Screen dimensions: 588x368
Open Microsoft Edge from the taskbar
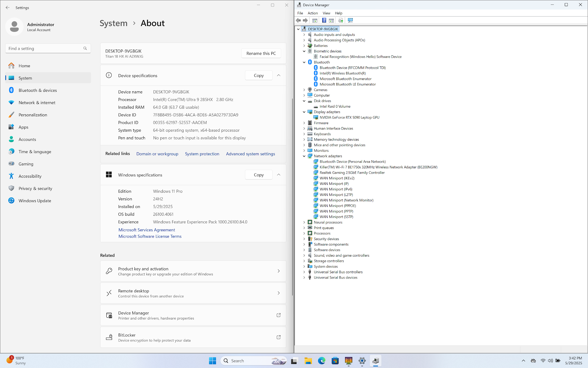(x=322, y=361)
